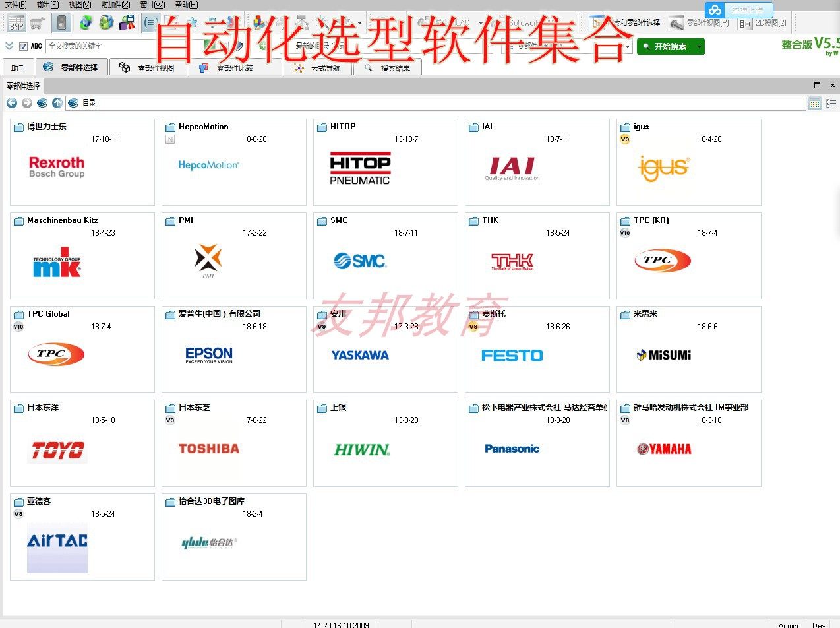
Task: Open the 附加件(X) menu
Action: [x=115, y=5]
